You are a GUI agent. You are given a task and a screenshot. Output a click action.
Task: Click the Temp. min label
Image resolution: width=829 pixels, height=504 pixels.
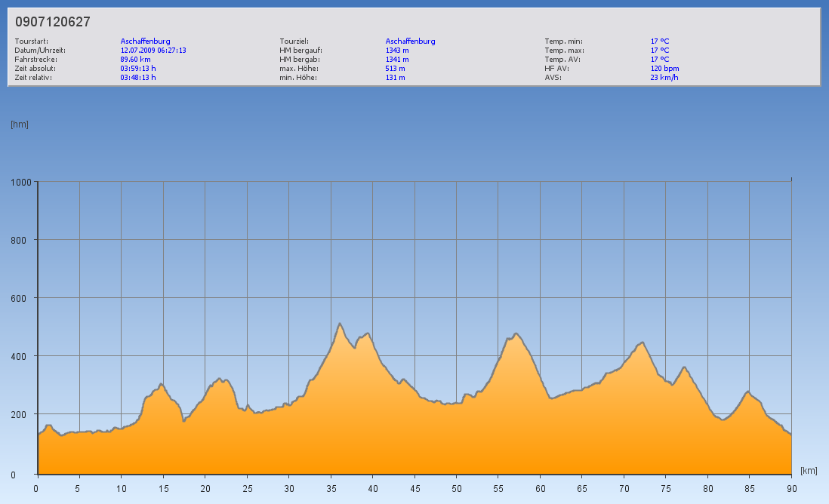(x=563, y=41)
